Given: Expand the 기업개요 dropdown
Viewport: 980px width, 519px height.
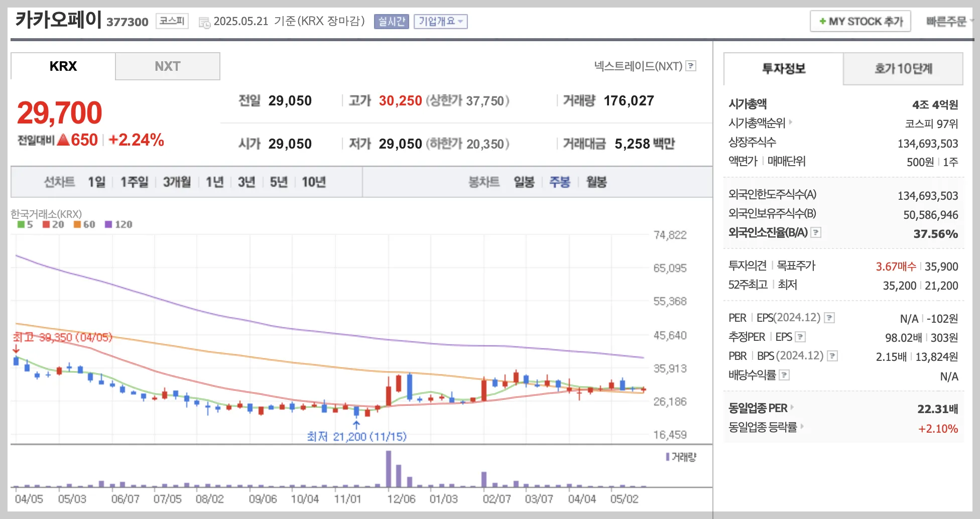Looking at the screenshot, I should [441, 21].
